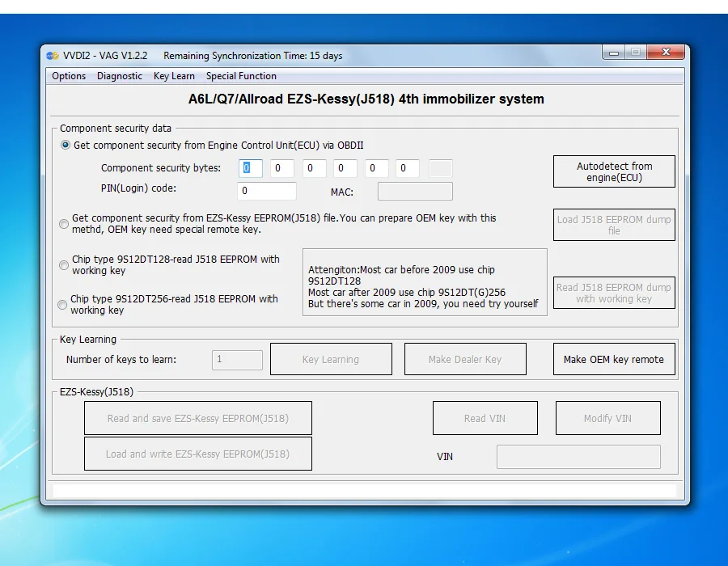
Task: Click Autodetect from engine(ECU) button
Action: 614,171
